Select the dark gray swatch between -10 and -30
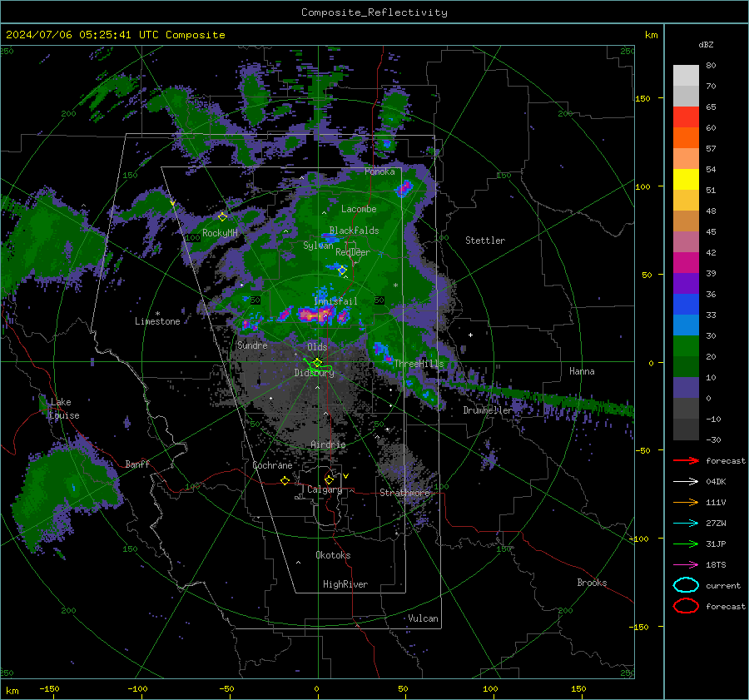749x700 pixels. coord(686,429)
